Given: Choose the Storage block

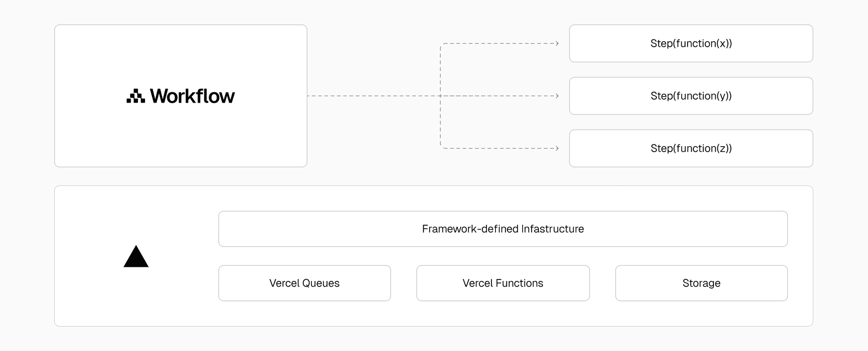Looking at the screenshot, I should click(x=701, y=283).
